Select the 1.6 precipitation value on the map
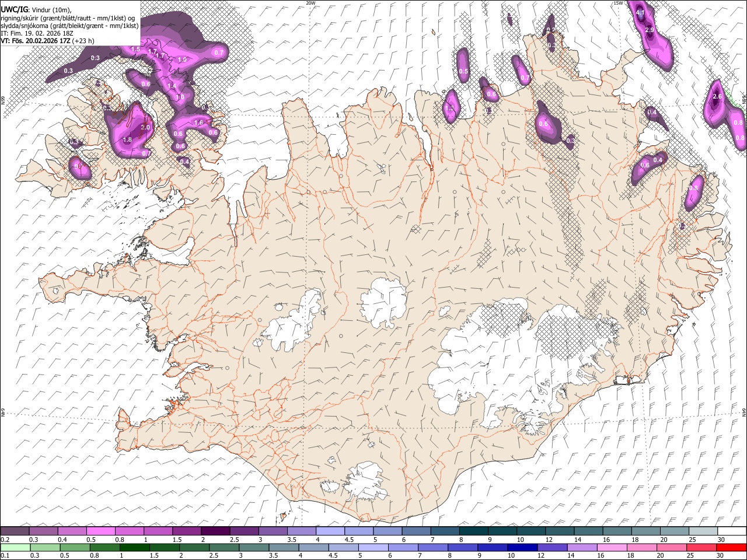The height and width of the screenshot is (560, 747). (198, 123)
